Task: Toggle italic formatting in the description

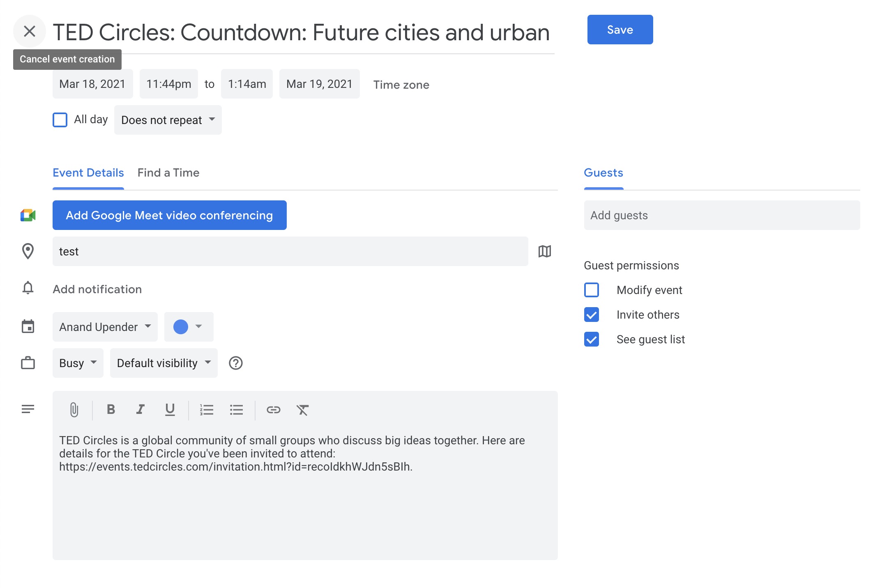Action: [x=140, y=409]
